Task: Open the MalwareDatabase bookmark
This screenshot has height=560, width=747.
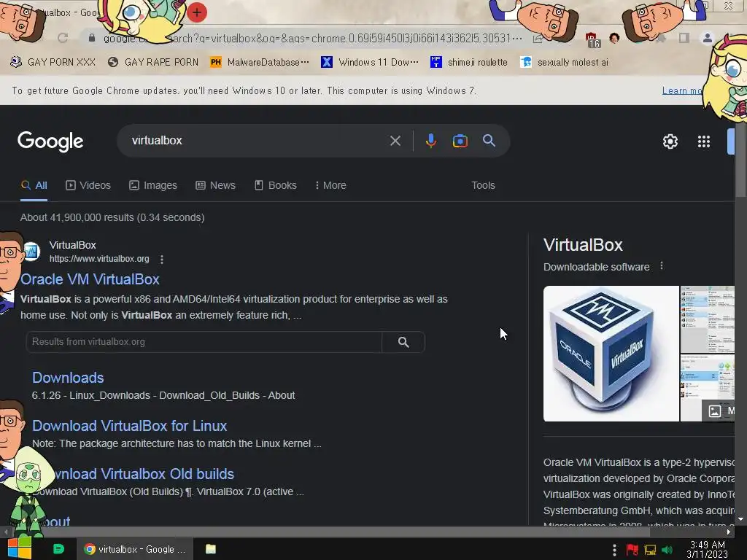Action: click(260, 62)
